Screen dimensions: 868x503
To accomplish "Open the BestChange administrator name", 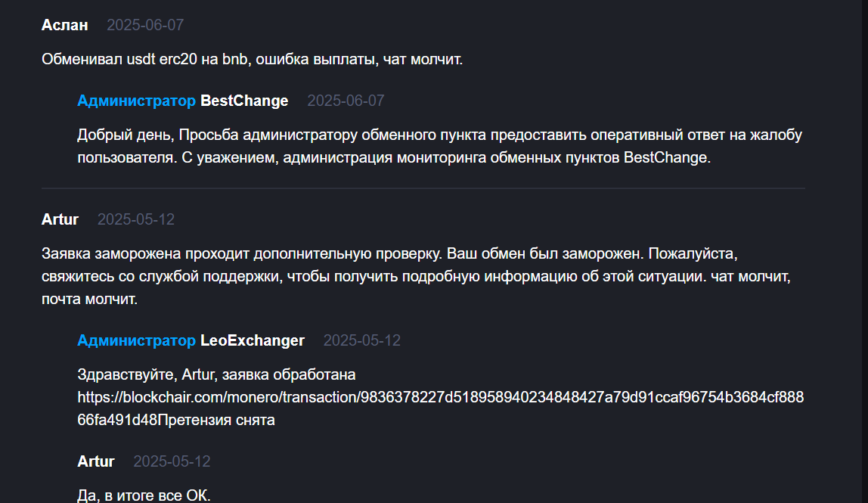I will [x=244, y=101].
